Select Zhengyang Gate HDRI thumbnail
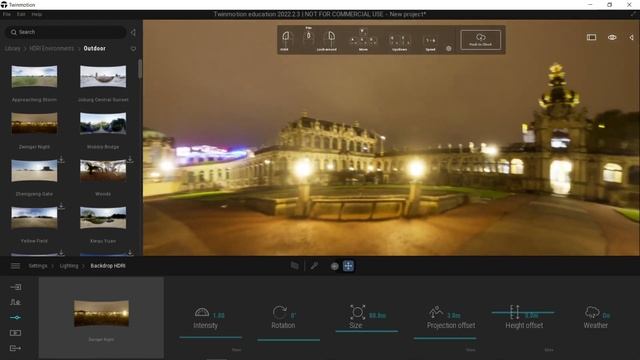 click(x=34, y=171)
